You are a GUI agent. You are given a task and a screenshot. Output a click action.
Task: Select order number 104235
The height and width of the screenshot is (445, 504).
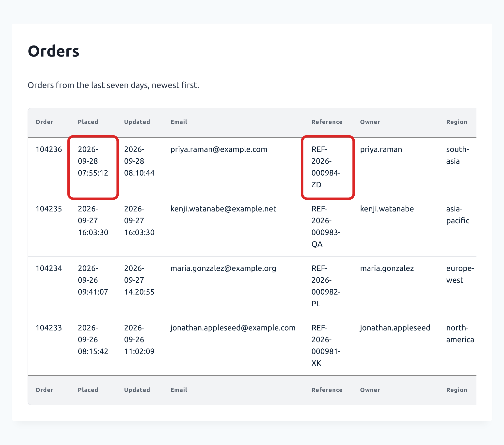pyautogui.click(x=49, y=209)
